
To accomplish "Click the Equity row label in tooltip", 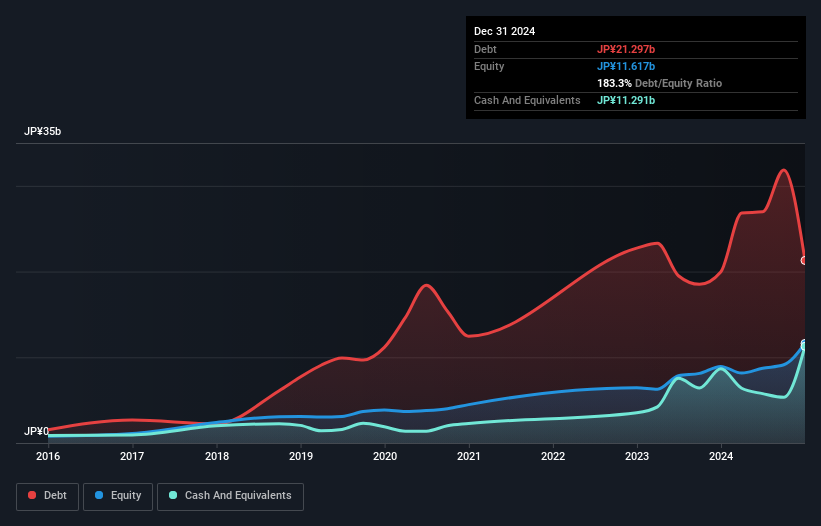I will click(x=489, y=66).
